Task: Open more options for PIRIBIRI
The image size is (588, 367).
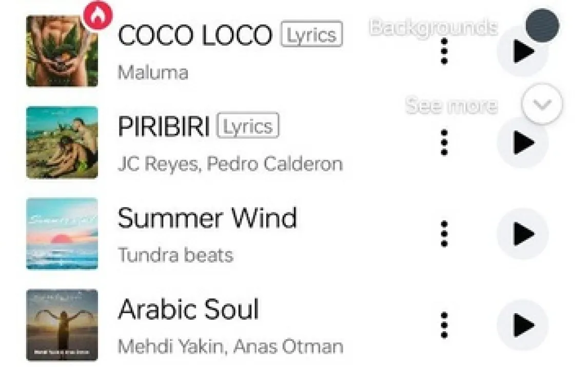Action: [444, 142]
